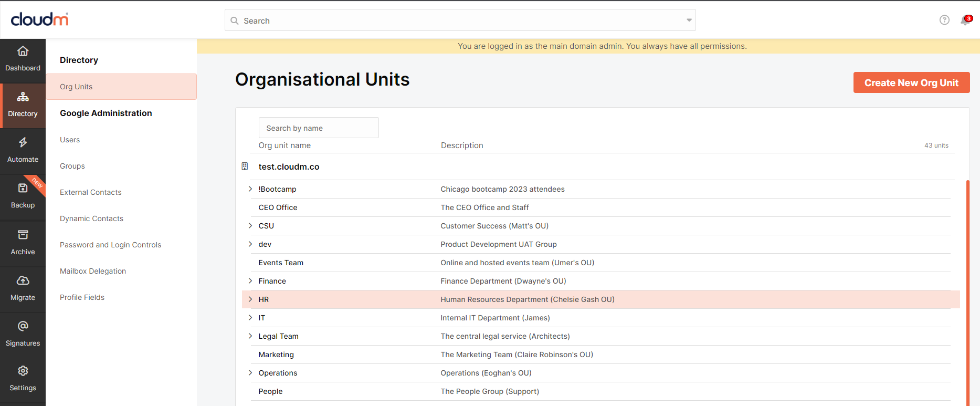Select the test.cloudm.co root unit

pos(289,166)
